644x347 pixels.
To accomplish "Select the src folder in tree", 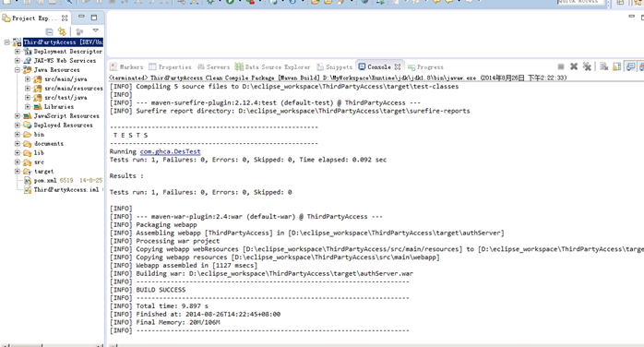I will (x=39, y=162).
